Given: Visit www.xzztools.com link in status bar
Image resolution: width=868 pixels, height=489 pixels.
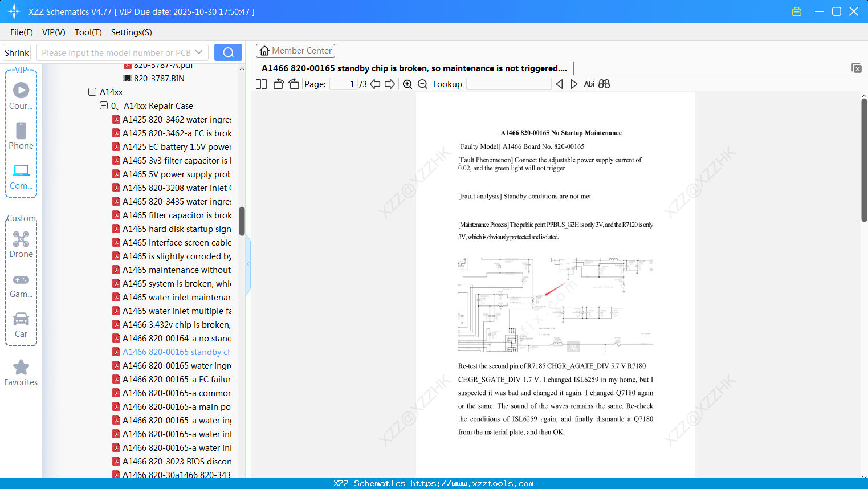Looking at the screenshot, I should [472, 483].
